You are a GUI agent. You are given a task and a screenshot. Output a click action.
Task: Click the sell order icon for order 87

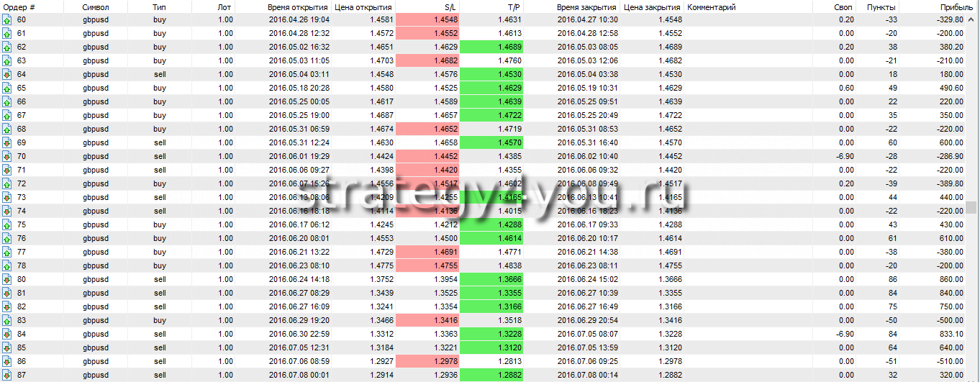pyautogui.click(x=7, y=375)
